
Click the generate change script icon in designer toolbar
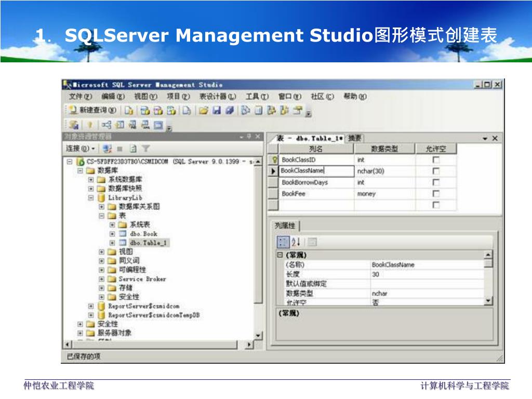coord(74,125)
